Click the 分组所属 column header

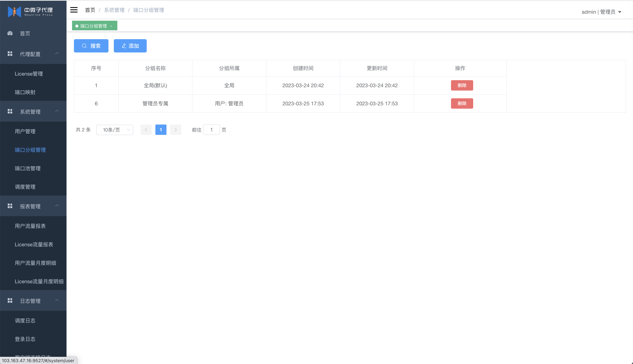229,68
